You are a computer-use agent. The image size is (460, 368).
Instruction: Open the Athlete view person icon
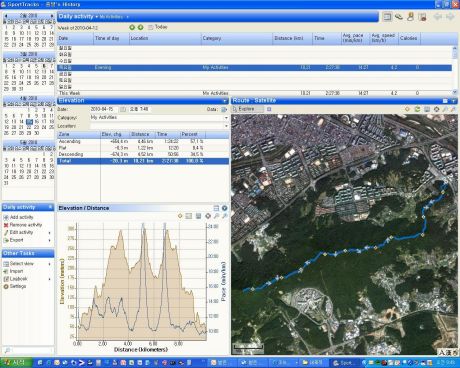point(411,16)
